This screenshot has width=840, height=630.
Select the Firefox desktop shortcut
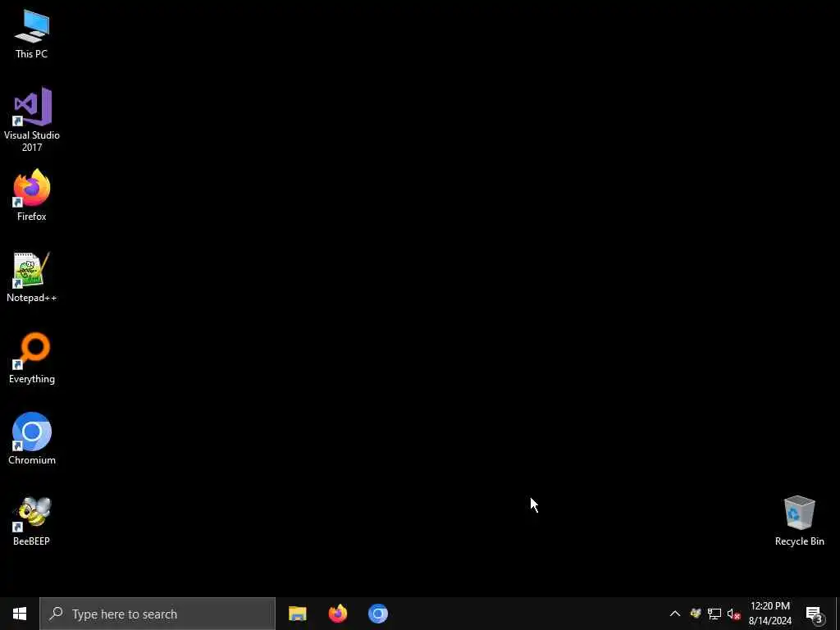[32, 195]
